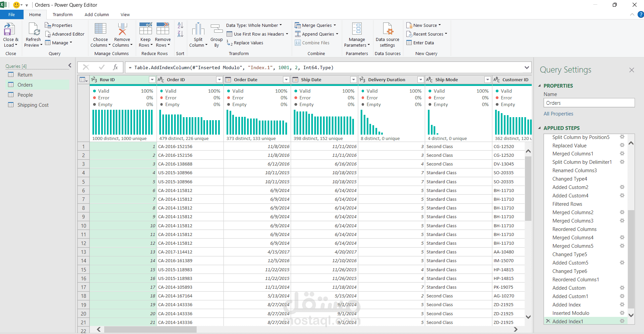
Task: Open the table menu icon in the grid corner
Action: [83, 80]
